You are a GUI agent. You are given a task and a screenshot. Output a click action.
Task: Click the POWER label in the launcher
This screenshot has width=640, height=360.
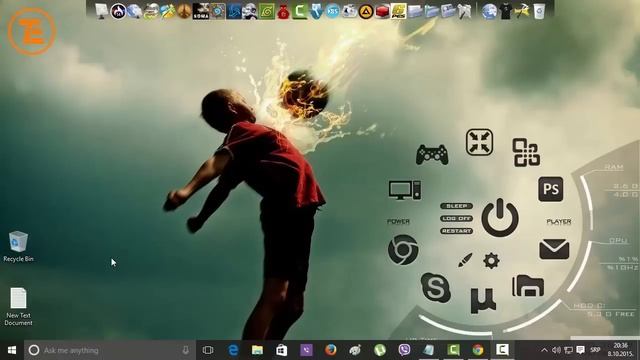pyautogui.click(x=398, y=222)
